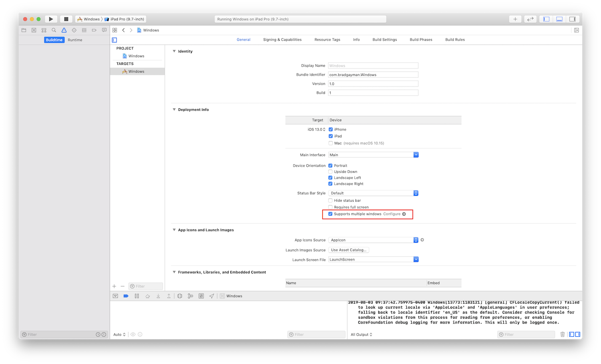The image size is (601, 364).
Task: Open the Symbol navigator
Action: [x=44, y=30]
